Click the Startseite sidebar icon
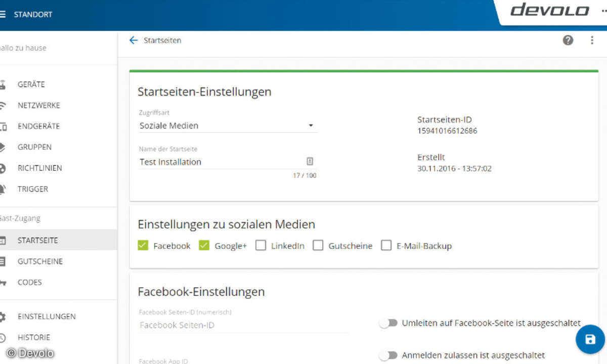This screenshot has height=364, width=607. pyautogui.click(x=3, y=241)
